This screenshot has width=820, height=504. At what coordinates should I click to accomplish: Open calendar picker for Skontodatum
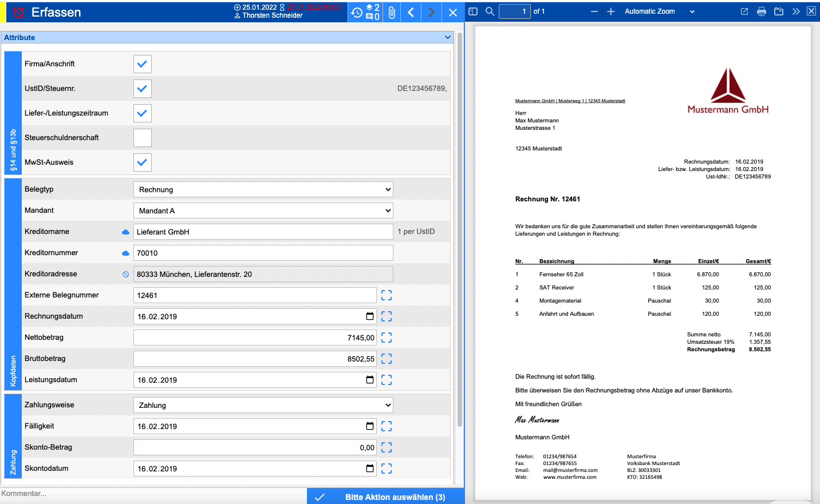coord(370,469)
